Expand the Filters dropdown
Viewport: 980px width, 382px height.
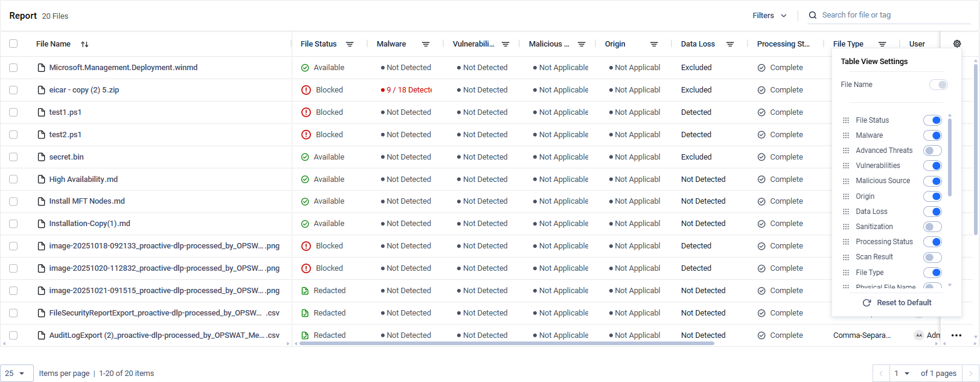tap(769, 16)
